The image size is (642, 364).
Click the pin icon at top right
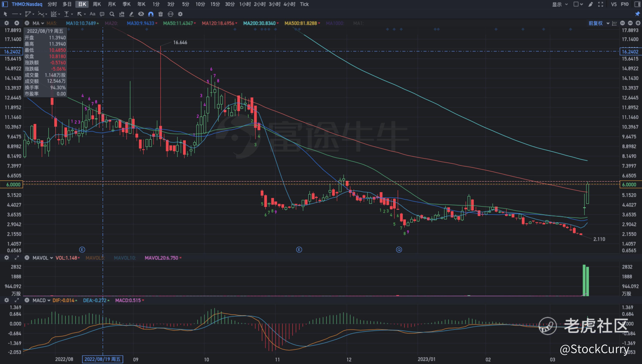pyautogui.click(x=637, y=14)
